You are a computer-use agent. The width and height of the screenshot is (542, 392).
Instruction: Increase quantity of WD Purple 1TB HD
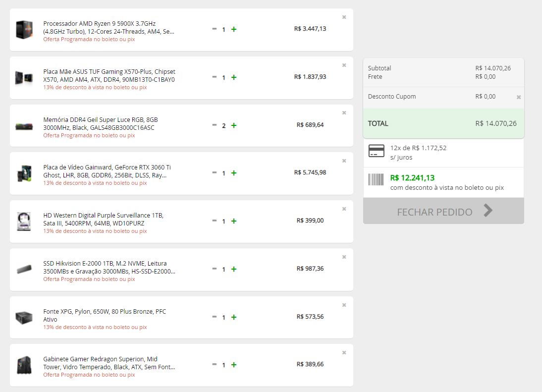tap(234, 221)
